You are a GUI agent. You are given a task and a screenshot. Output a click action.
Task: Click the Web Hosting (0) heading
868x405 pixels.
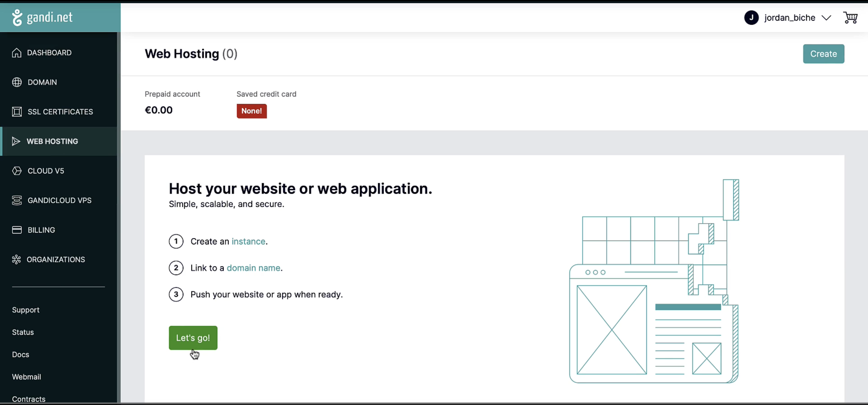point(191,54)
